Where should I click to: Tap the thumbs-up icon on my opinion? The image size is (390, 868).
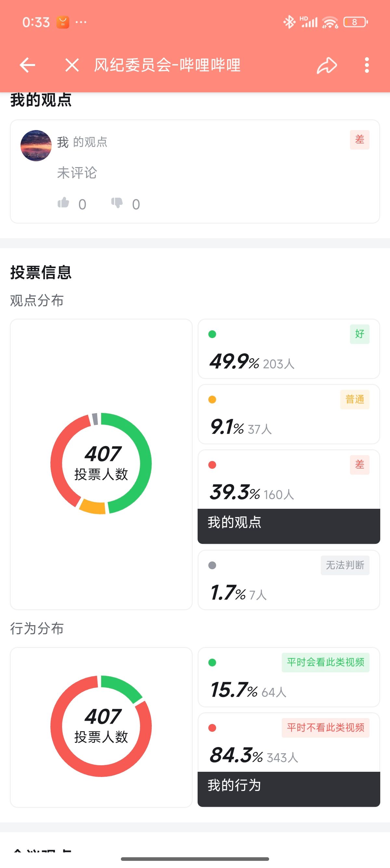[63, 203]
